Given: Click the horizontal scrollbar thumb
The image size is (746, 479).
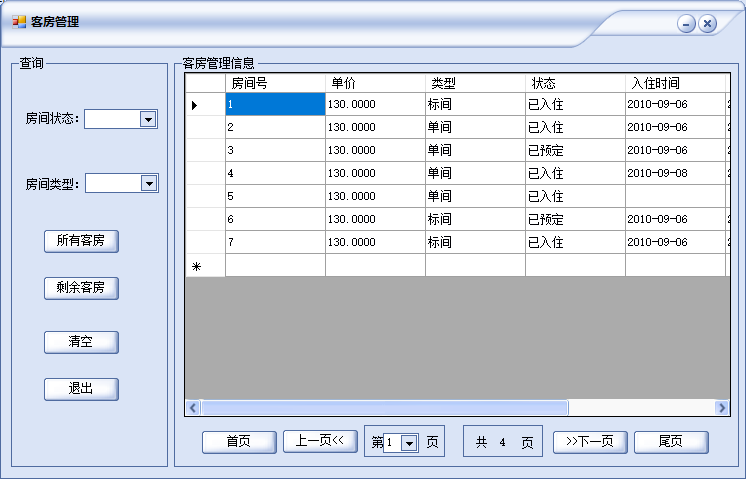Looking at the screenshot, I should pos(384,408).
